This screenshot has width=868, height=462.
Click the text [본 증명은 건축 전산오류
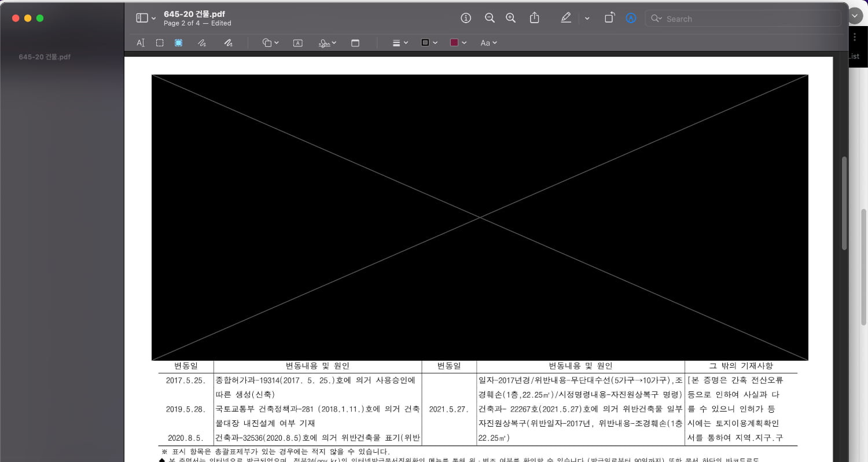point(735,380)
